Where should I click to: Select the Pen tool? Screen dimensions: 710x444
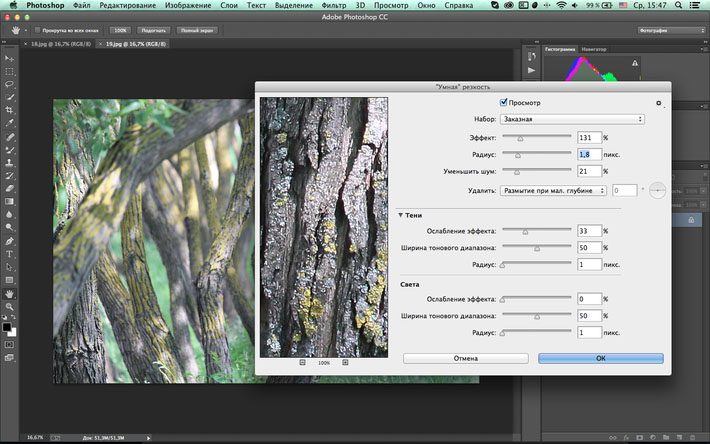[10, 241]
